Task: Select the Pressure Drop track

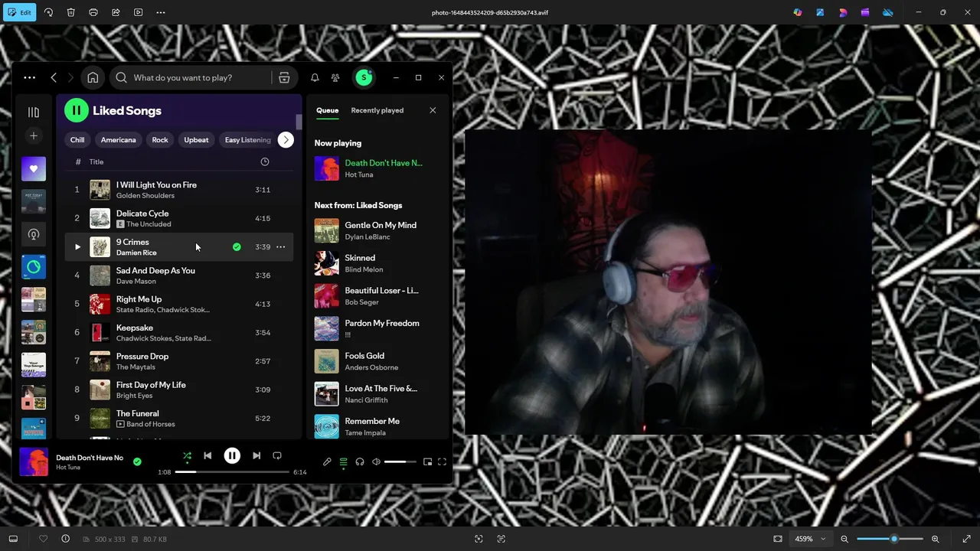Action: click(179, 361)
